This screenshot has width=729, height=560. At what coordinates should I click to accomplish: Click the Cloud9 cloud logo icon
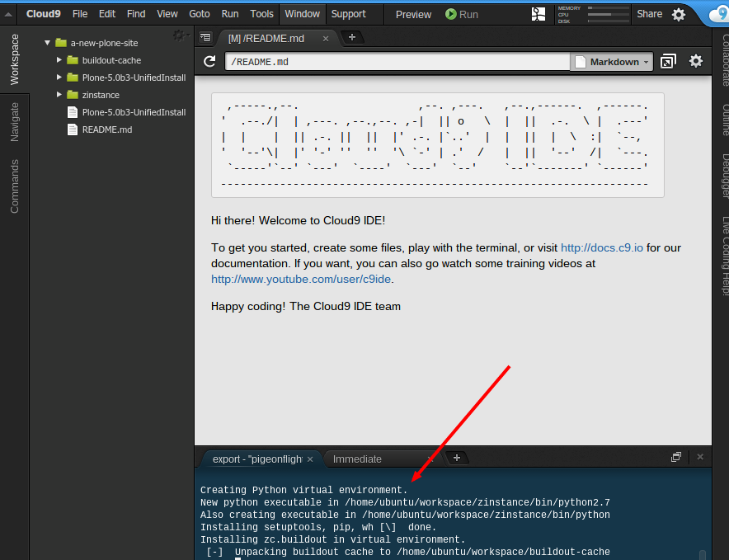[x=717, y=14]
